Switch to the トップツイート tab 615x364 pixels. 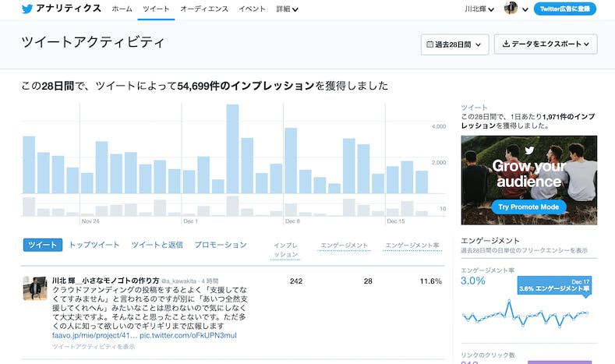tap(94, 245)
